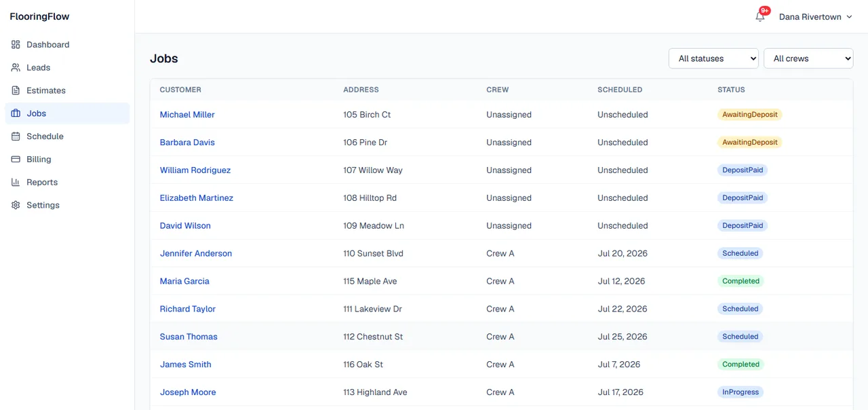868x410 pixels.
Task: Open Barbara Davis job link
Action: 187,143
